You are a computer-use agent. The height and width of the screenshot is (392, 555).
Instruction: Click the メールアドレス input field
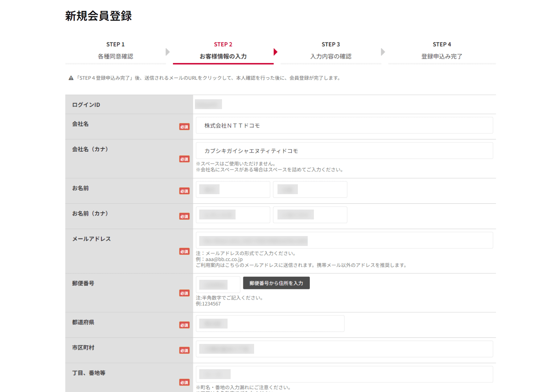point(344,240)
